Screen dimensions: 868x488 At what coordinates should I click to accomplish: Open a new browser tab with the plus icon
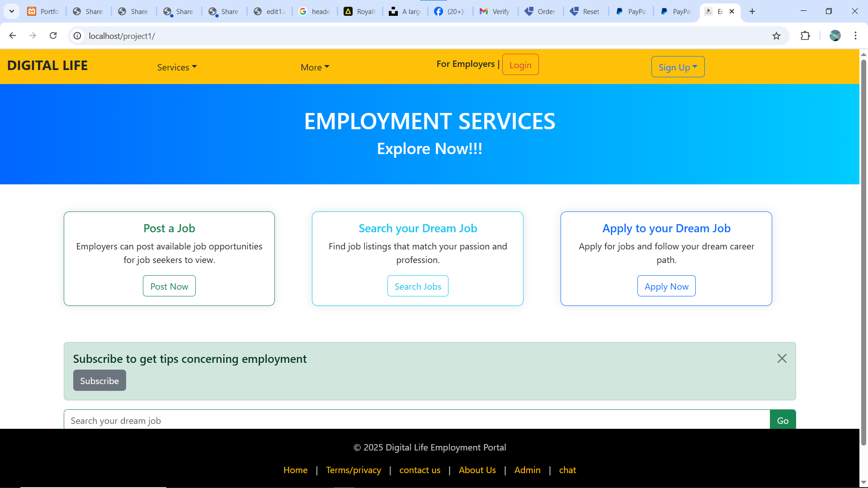coord(752,11)
